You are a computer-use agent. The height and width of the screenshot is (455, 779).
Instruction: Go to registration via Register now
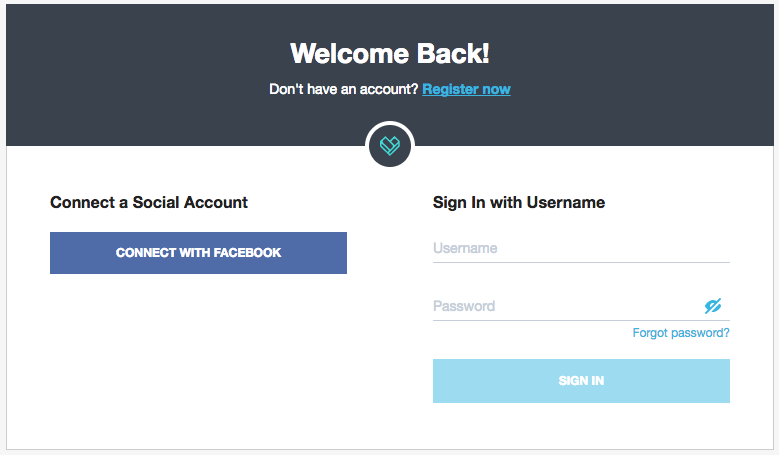[466, 89]
